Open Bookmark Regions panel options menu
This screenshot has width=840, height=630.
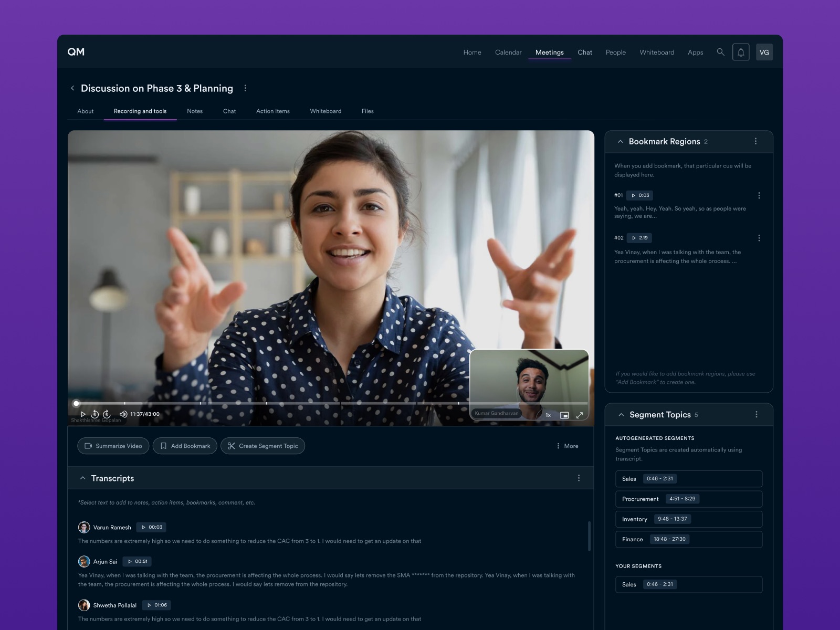[x=755, y=141]
